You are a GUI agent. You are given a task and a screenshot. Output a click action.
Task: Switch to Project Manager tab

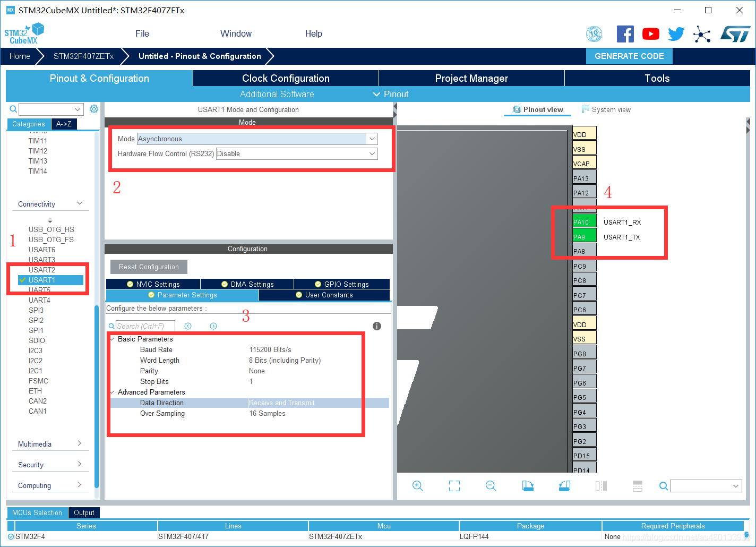(x=471, y=78)
